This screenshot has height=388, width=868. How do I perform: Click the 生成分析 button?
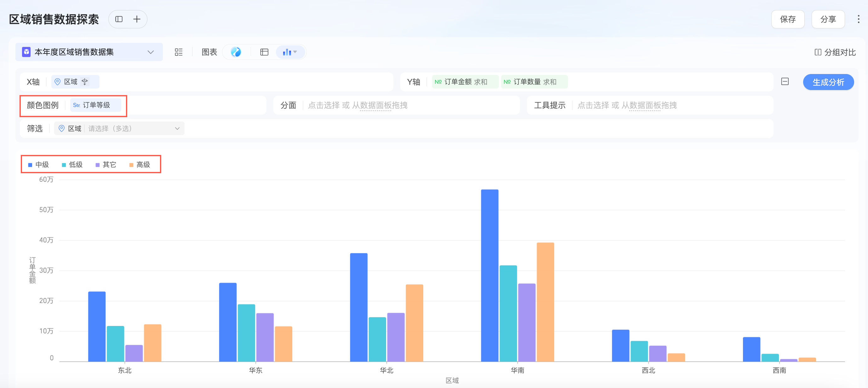[x=828, y=82]
